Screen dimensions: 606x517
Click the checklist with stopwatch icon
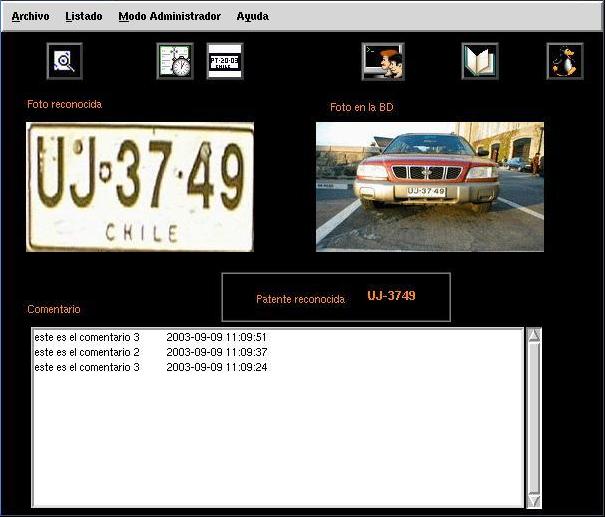175,61
